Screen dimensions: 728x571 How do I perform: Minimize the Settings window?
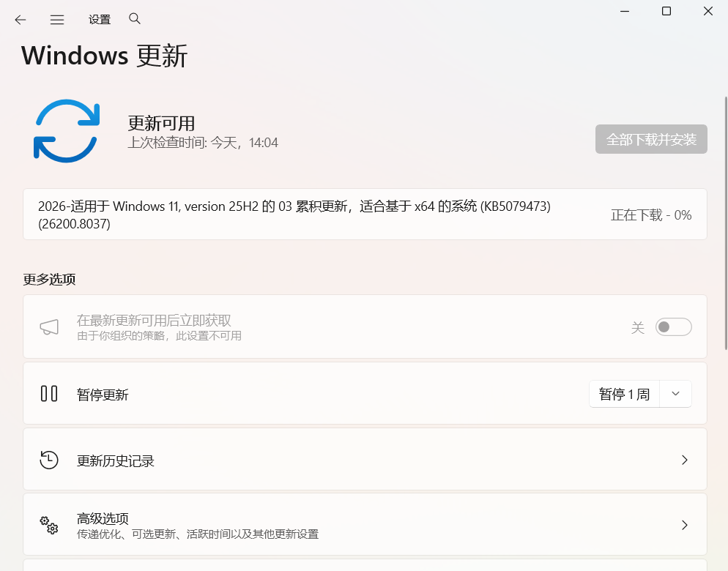click(x=625, y=11)
